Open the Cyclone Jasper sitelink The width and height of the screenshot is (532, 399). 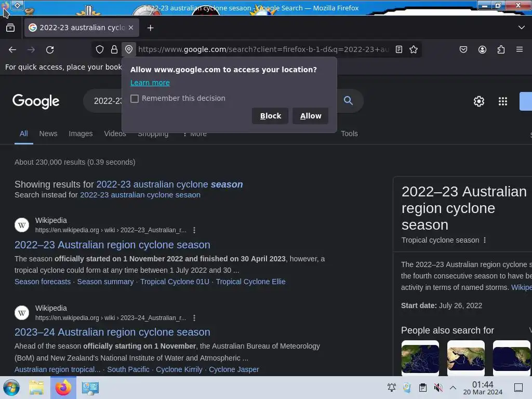[x=234, y=369]
